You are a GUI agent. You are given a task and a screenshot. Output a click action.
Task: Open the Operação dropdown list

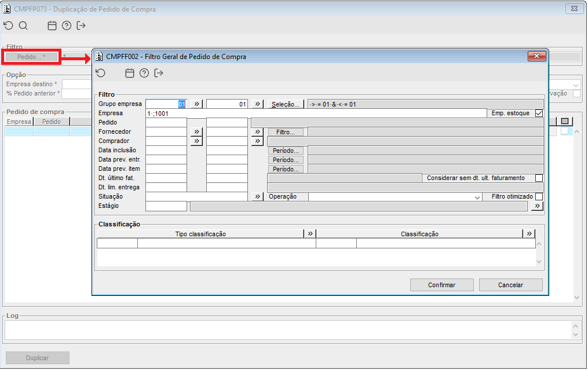[477, 197]
